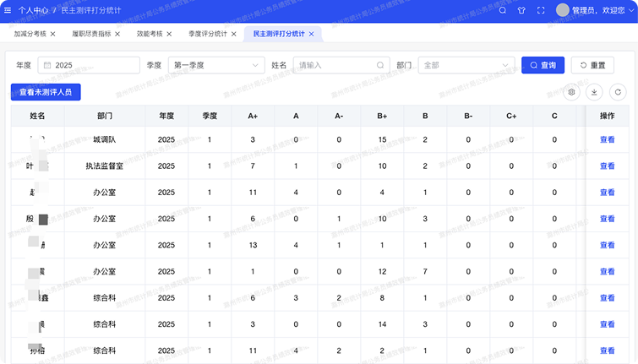Click the 部门 column header

(105, 116)
